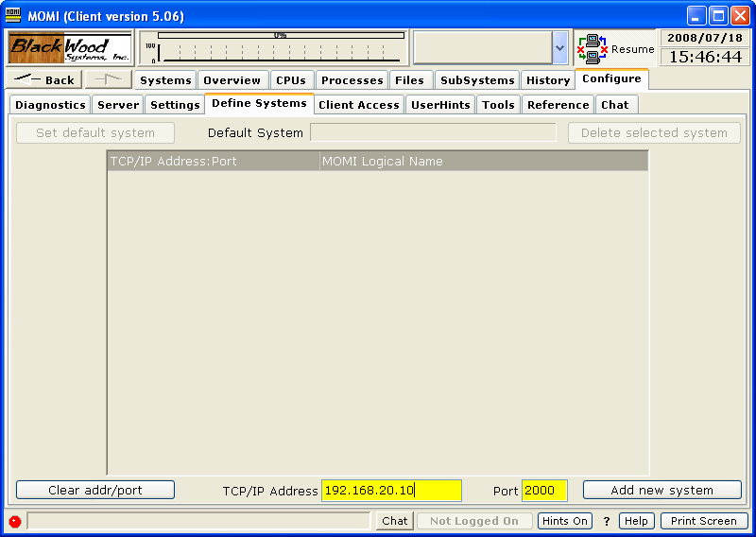Open the Tools sub-tab
This screenshot has width=756, height=537.
[498, 105]
